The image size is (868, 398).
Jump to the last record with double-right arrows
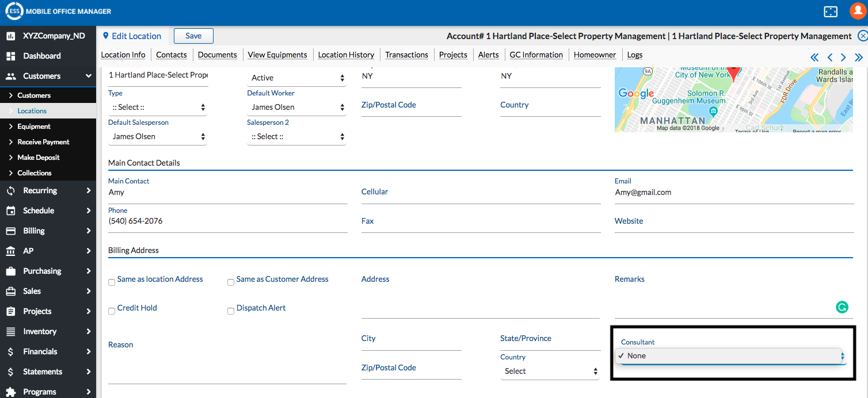[x=859, y=57]
